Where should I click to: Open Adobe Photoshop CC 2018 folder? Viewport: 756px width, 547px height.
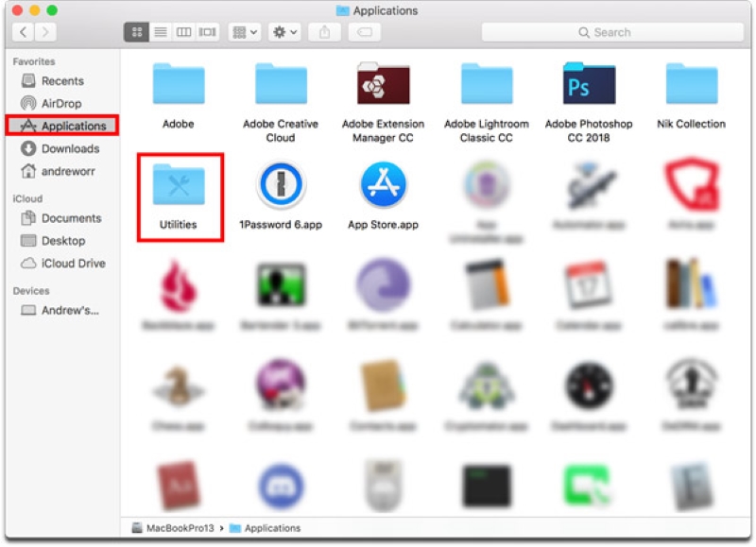tap(589, 83)
